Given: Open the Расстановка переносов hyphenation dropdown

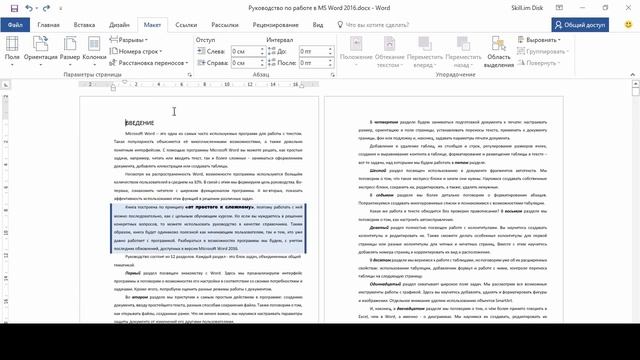Looking at the screenshot, I should click(x=149, y=63).
